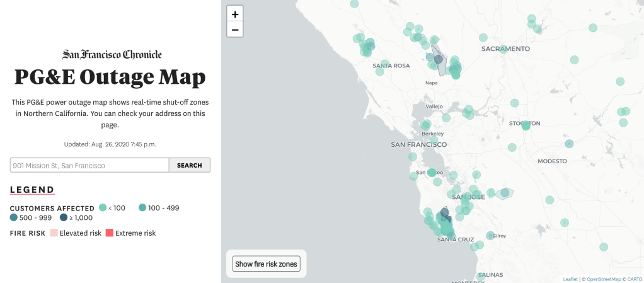Click the SANTA CRUZ map label
The height and width of the screenshot is (283, 644).
[456, 240]
